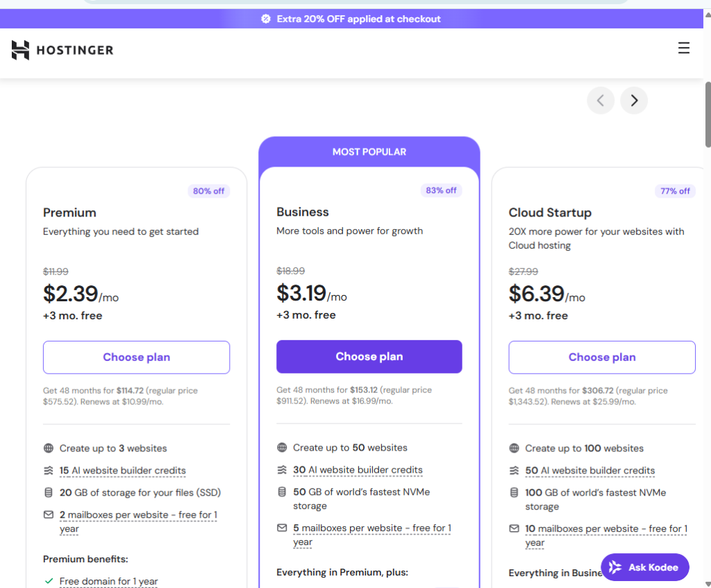
Task: Click checkmark beside Free domain for 1 year
Action: [49, 581]
